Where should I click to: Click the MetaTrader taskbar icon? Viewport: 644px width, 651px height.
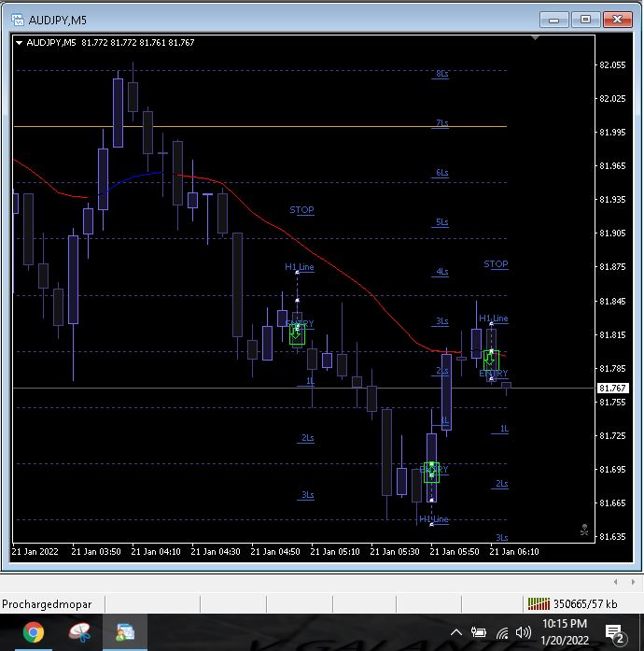[x=125, y=632]
